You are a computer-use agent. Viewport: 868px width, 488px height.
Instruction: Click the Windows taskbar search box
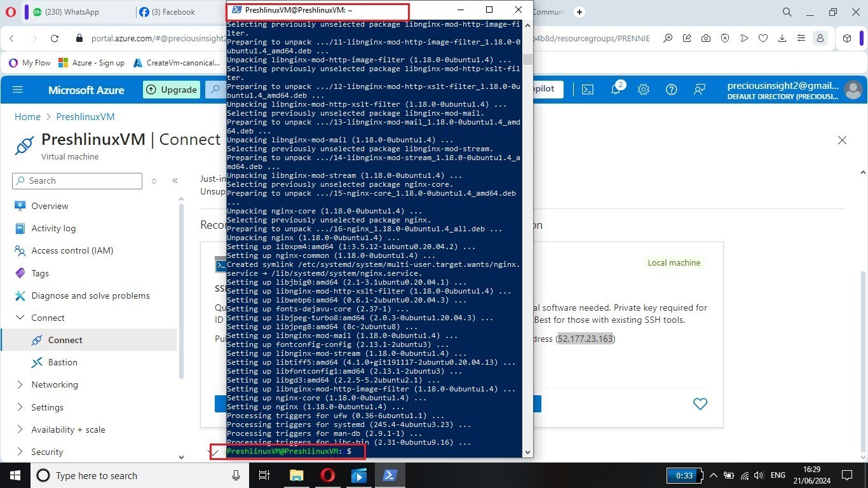[139, 475]
